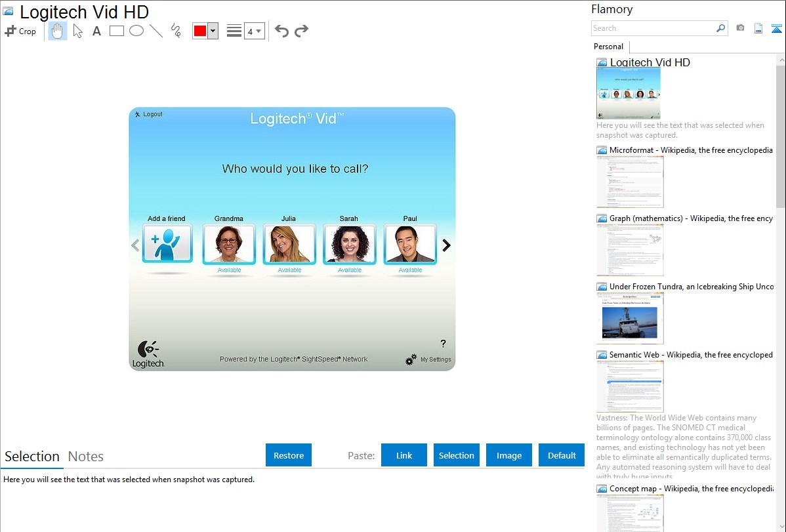
Task: Click the red color swatch
Action: (200, 31)
